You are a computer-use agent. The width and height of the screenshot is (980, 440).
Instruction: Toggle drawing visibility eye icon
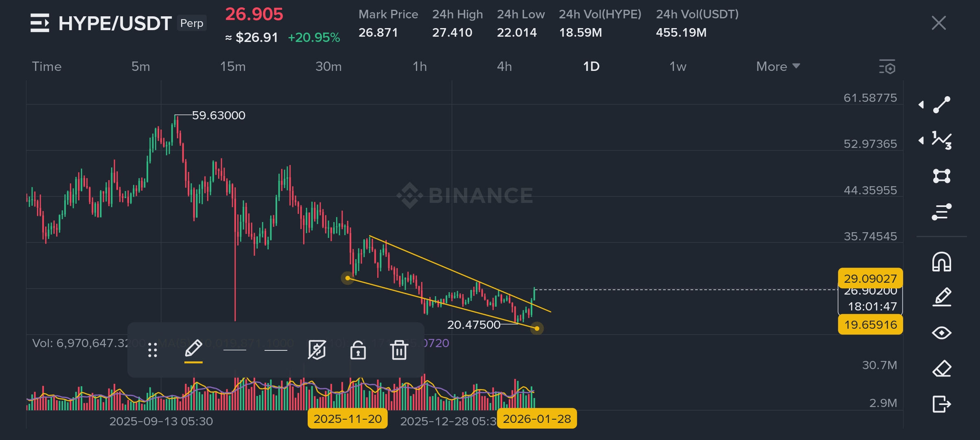tap(941, 333)
